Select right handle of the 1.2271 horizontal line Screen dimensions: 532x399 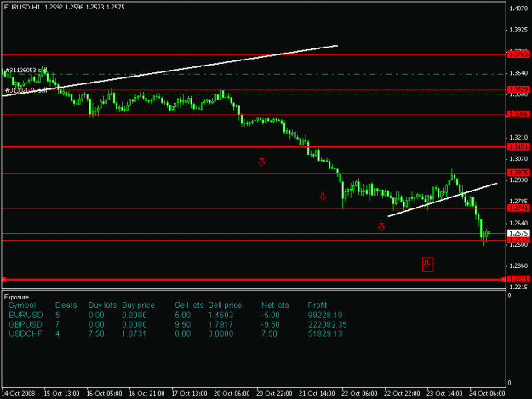[503, 280]
